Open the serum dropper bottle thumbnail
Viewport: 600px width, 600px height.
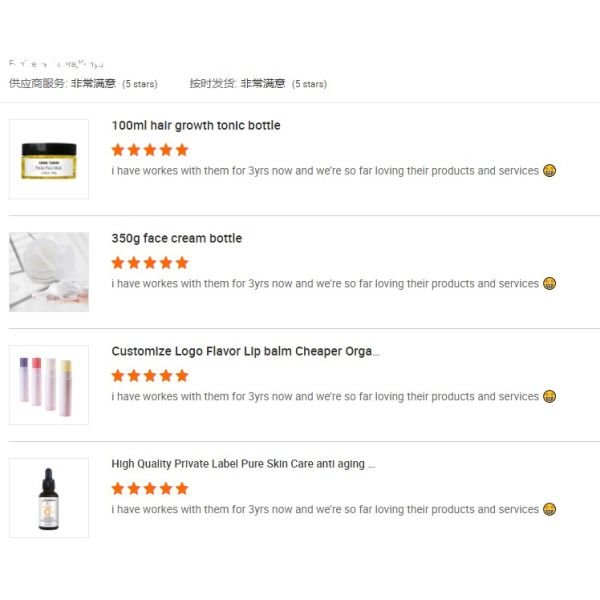coord(49,498)
